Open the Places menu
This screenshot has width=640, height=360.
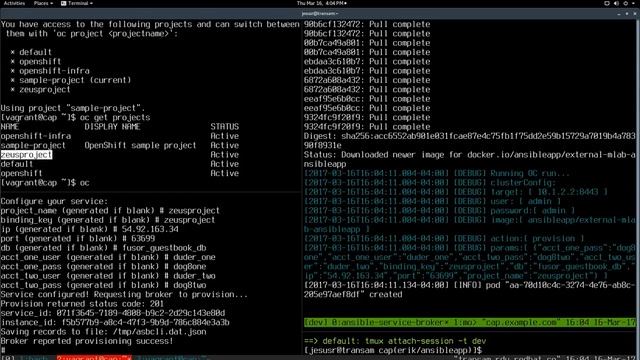43,3
